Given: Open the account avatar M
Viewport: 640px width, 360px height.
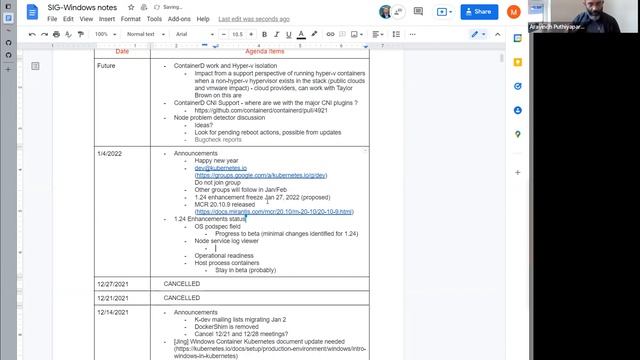Looking at the screenshot, I should 514,12.
